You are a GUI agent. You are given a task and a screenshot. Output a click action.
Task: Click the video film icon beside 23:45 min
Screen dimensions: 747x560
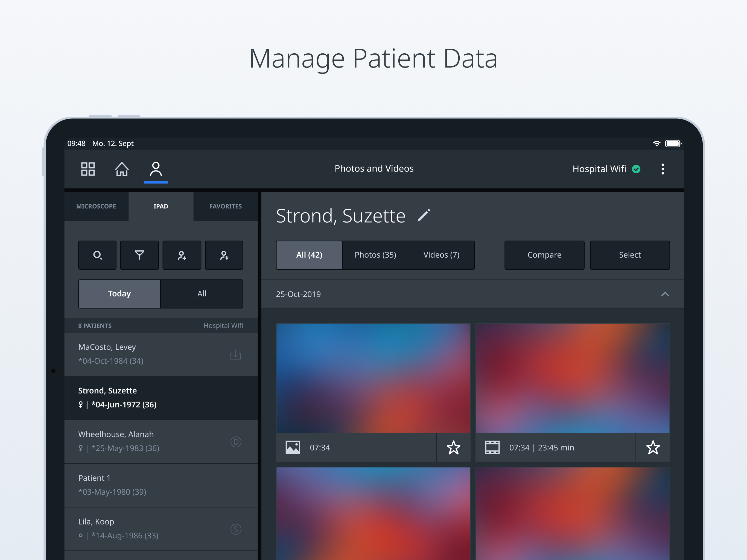(x=492, y=448)
